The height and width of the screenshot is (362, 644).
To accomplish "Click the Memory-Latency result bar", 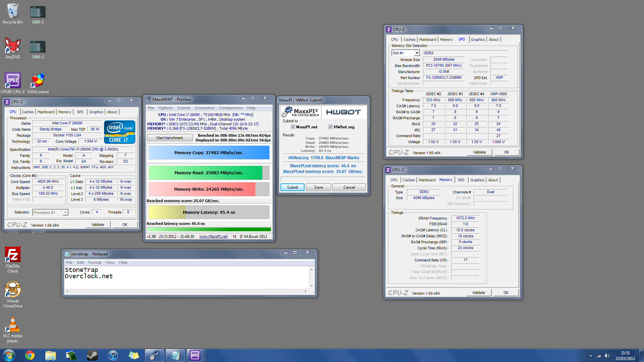I will pyautogui.click(x=209, y=213).
